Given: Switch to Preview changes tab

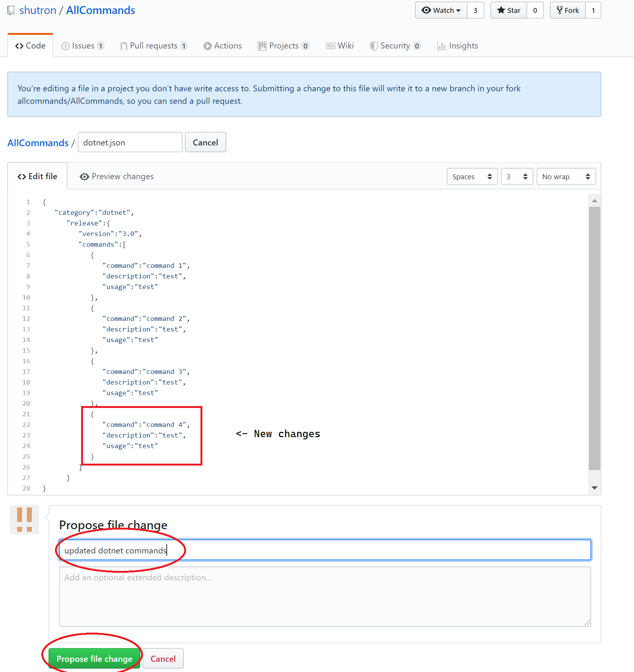Looking at the screenshot, I should (x=117, y=177).
